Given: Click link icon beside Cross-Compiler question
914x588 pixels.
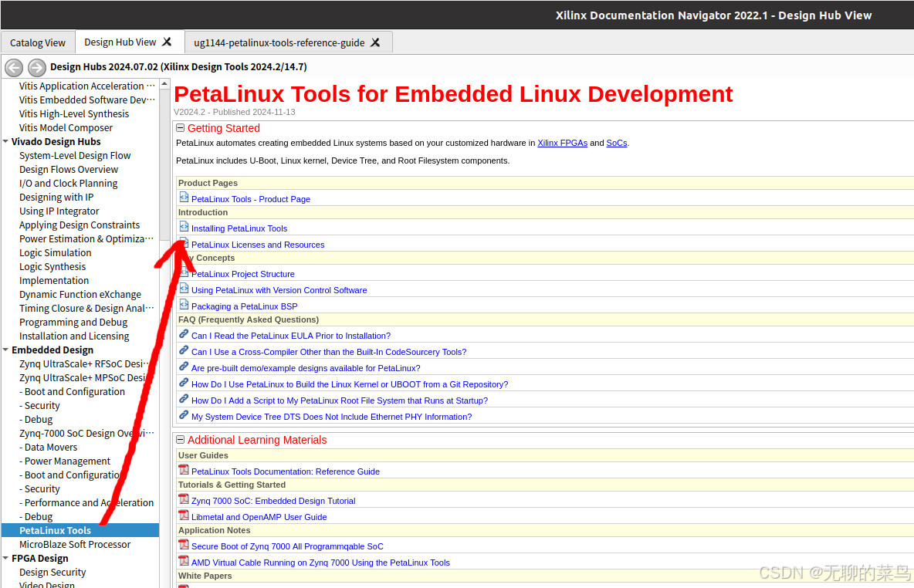Looking at the screenshot, I should [184, 350].
